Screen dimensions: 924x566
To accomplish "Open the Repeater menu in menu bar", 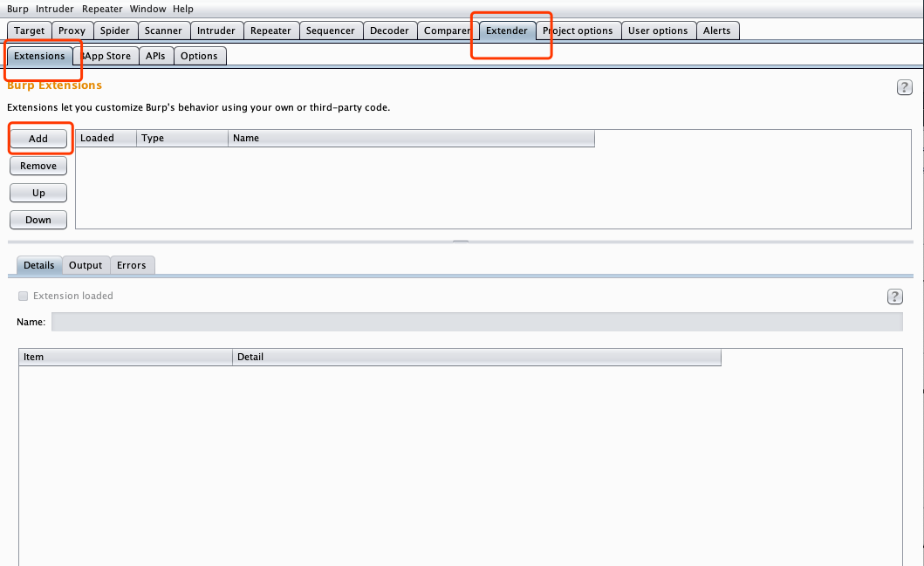I will [x=102, y=9].
